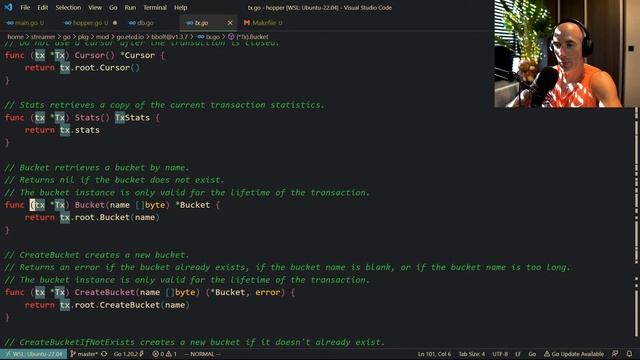Open the notifications bell icon

coord(629,354)
